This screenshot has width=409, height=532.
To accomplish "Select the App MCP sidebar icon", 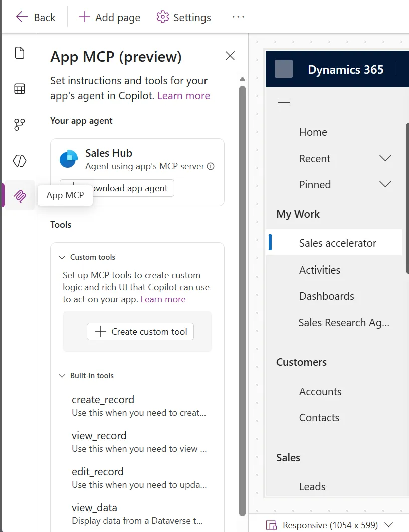I will point(20,196).
